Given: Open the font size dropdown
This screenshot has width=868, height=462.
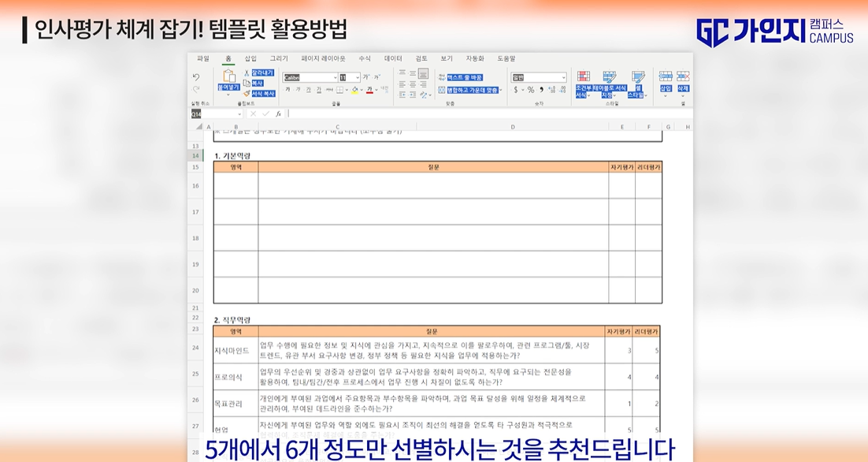Looking at the screenshot, I should coord(357,77).
